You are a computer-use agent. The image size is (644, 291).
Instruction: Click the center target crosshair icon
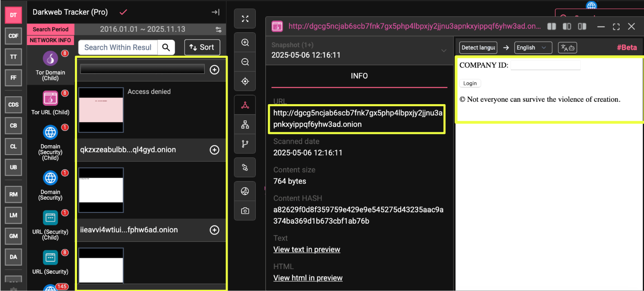[x=245, y=81]
